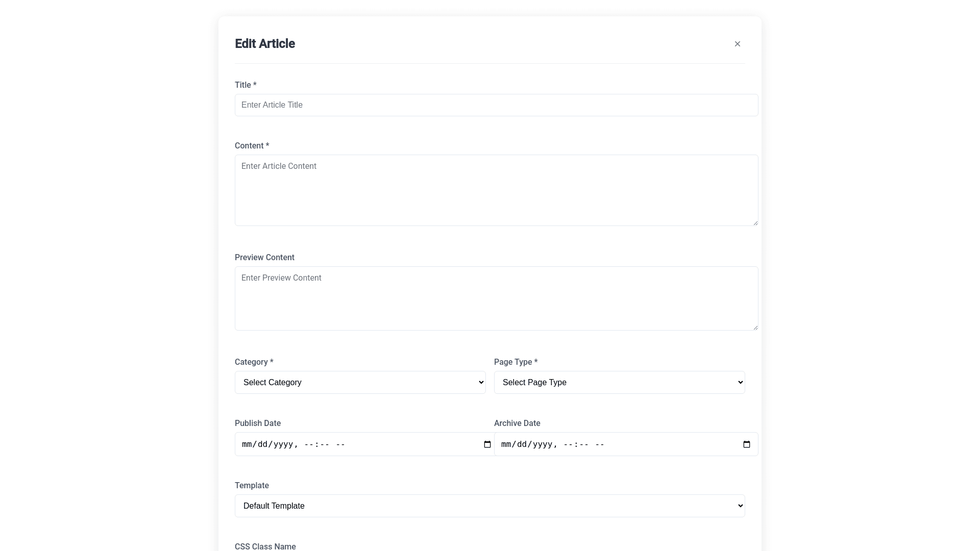Click the Template field label
Screen dimensions: 980x551
click(x=252, y=486)
